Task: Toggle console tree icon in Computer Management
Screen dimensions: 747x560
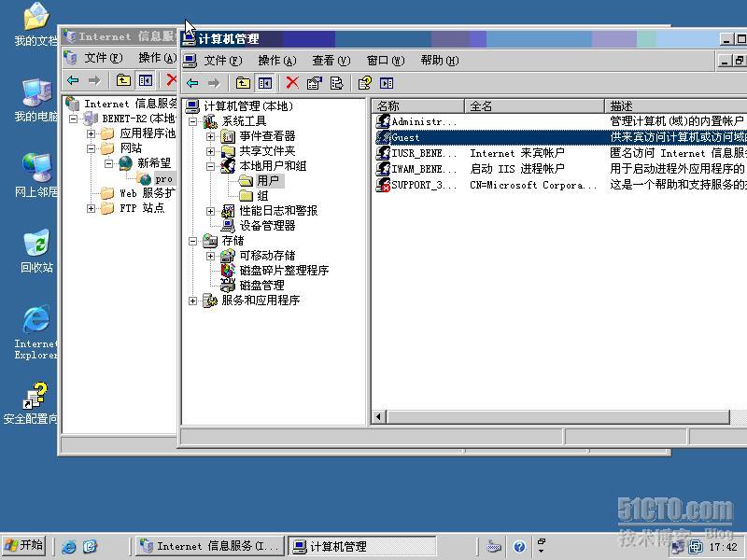Action: pyautogui.click(x=265, y=83)
